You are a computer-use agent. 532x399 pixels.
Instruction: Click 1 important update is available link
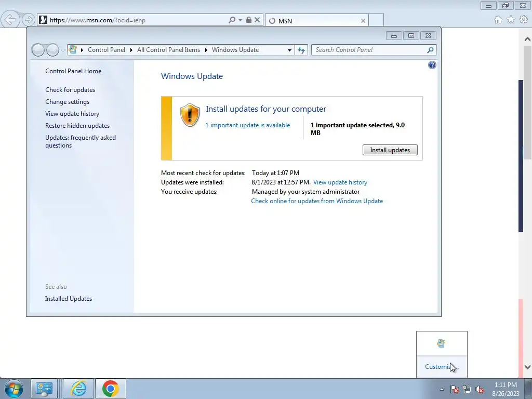(248, 125)
